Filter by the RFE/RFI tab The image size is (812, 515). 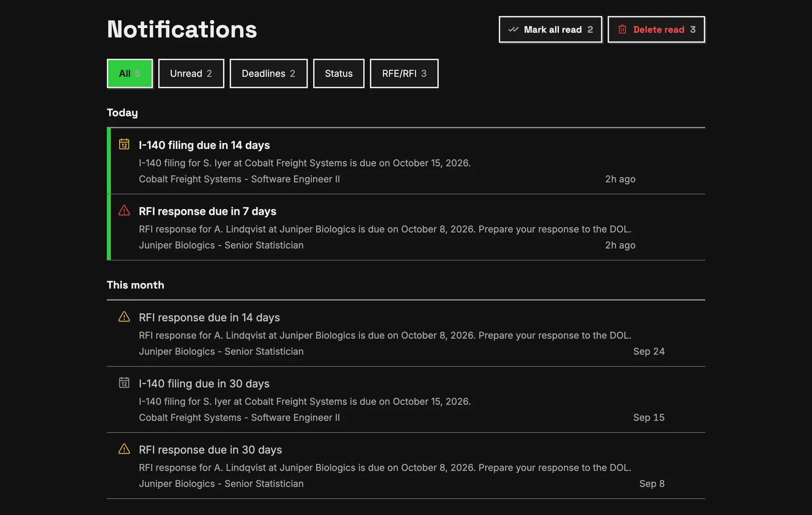(x=404, y=73)
